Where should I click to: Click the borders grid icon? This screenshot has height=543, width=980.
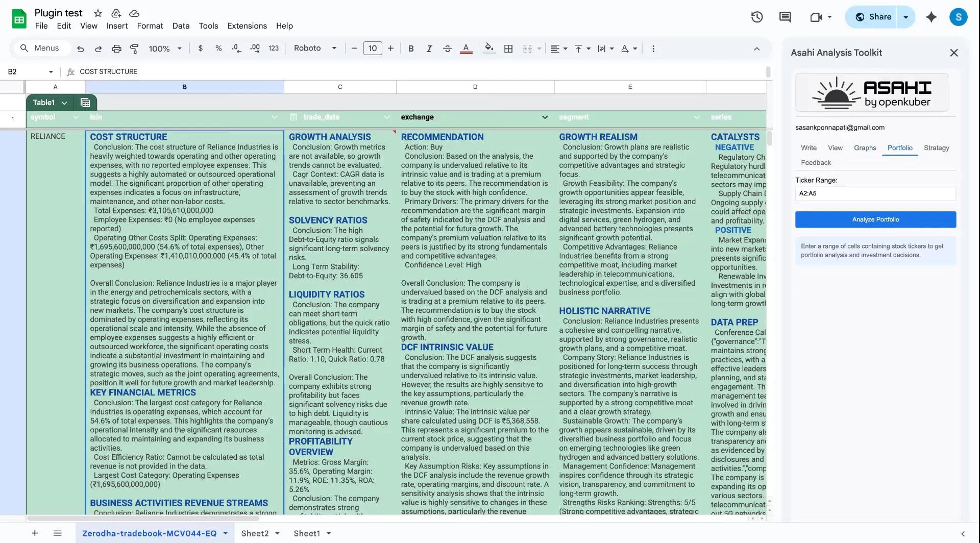point(508,48)
